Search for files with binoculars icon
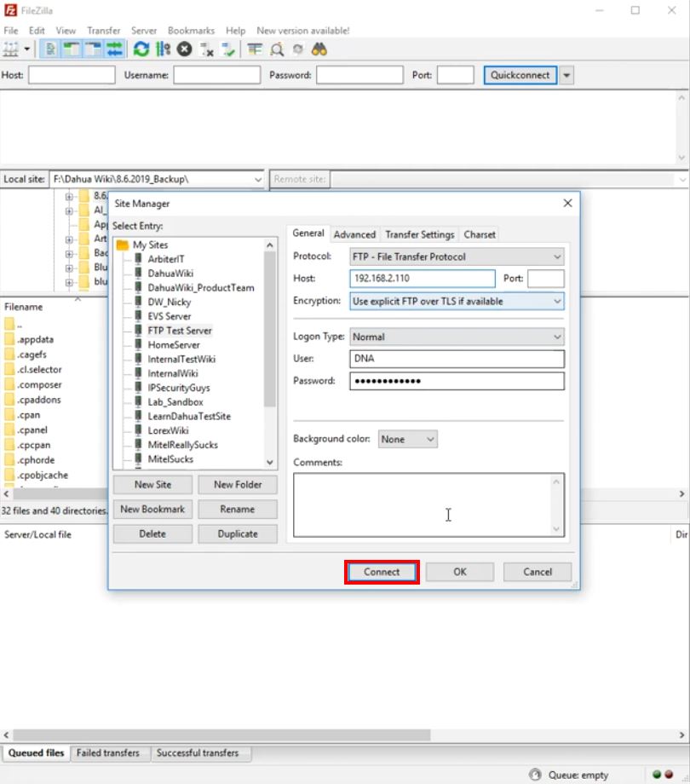Screen dimensions: 690x784 pyautogui.click(x=319, y=49)
